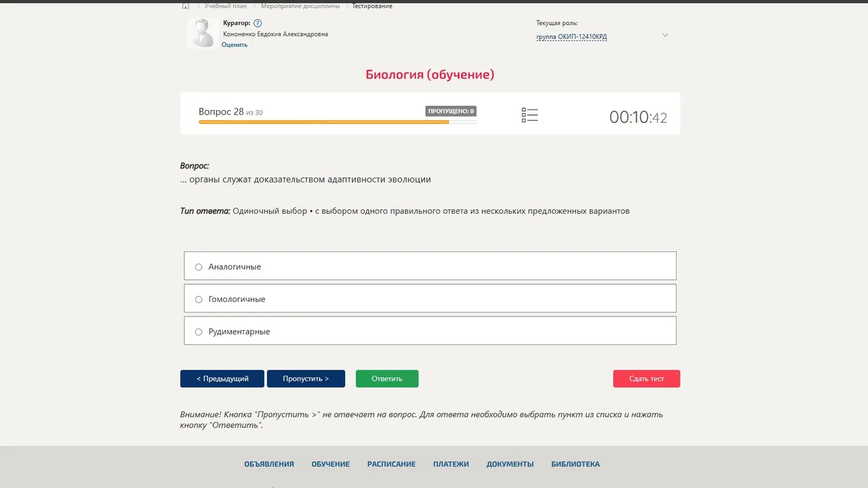
Task: Click the curator avatar picture
Action: coord(202,33)
